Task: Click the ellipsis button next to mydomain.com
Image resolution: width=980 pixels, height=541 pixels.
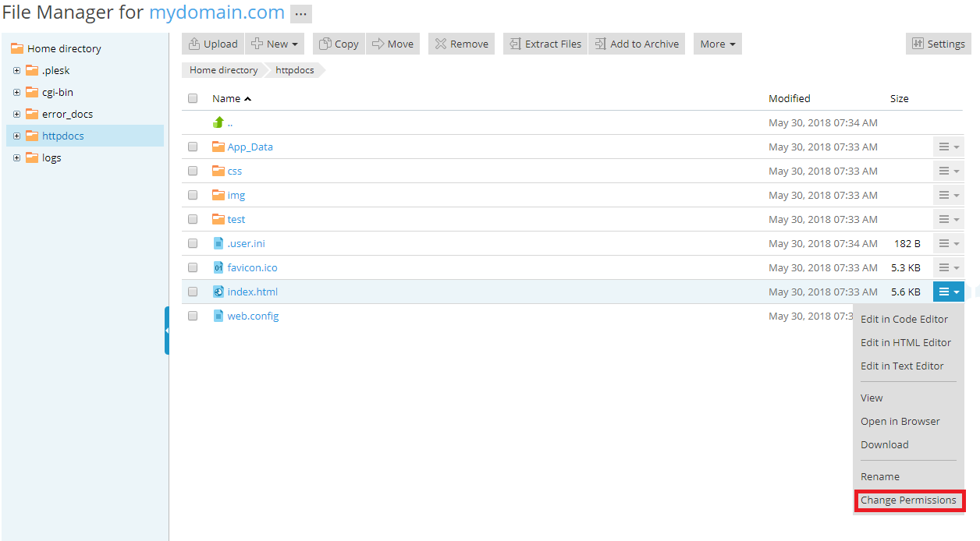Action: (x=300, y=13)
